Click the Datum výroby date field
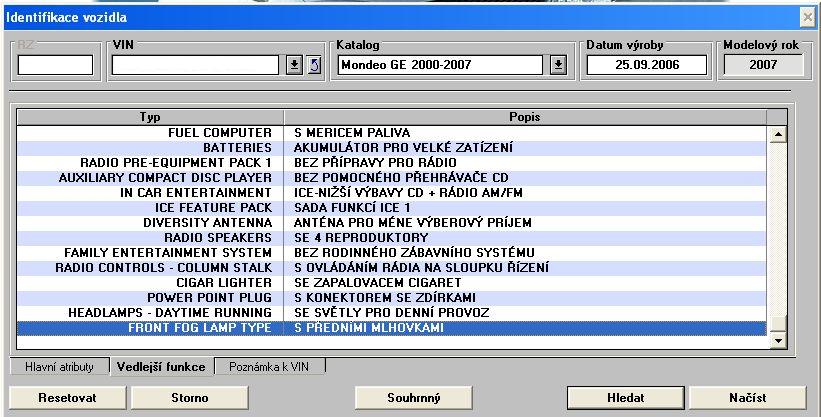This screenshot has width=821, height=417. 646,65
